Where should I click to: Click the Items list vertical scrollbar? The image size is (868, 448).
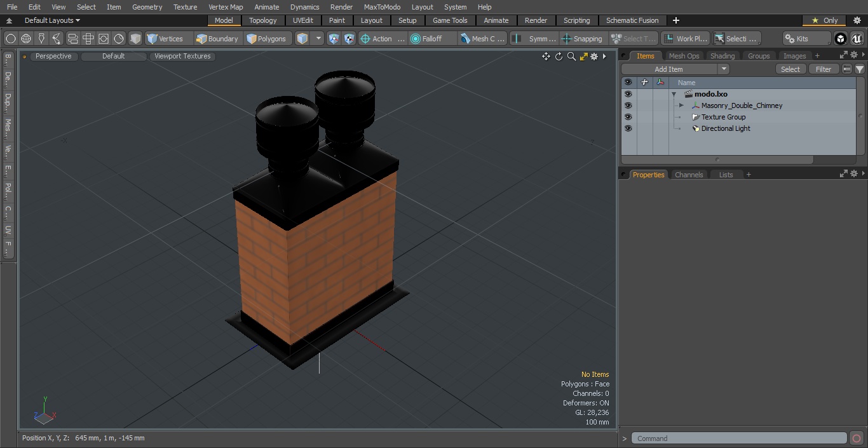click(x=861, y=116)
